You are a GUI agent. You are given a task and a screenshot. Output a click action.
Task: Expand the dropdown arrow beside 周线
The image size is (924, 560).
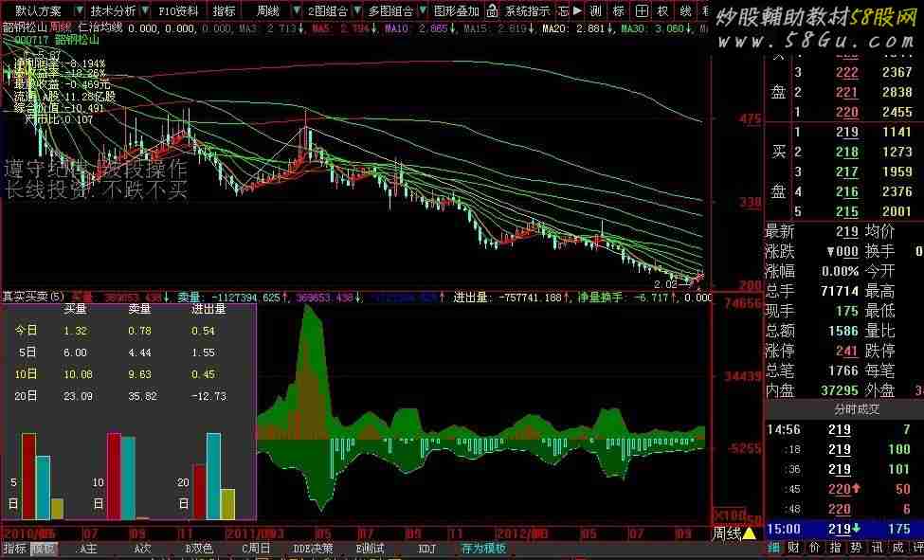(x=297, y=10)
